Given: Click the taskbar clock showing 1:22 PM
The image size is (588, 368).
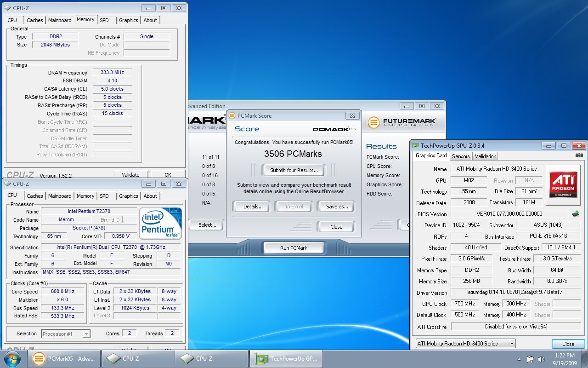Looking at the screenshot, I should tap(564, 359).
